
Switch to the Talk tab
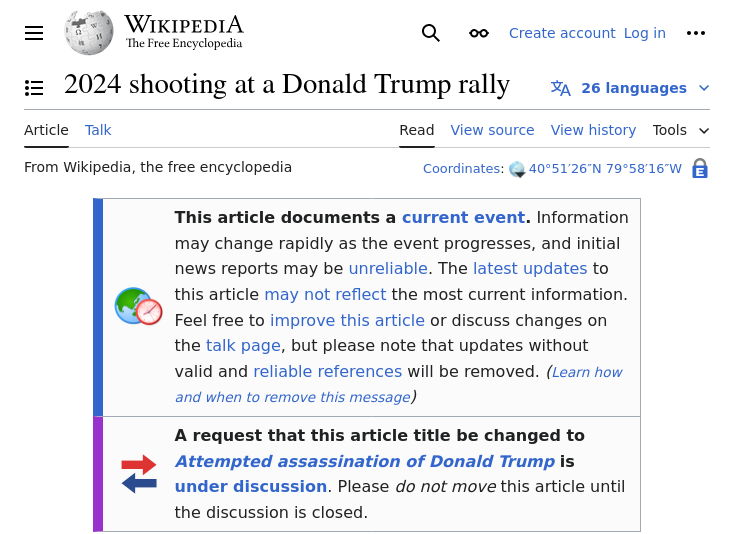coord(98,130)
